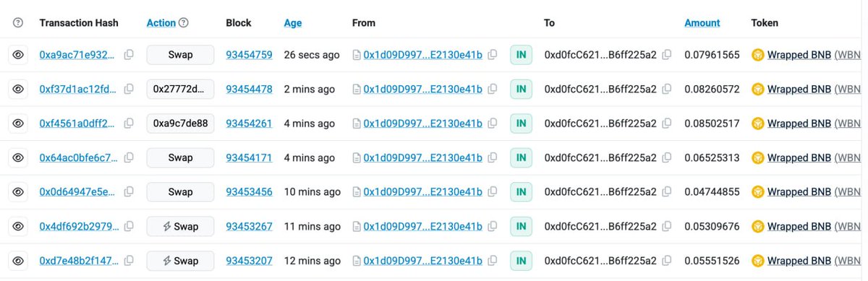Copy transaction hash 0x4df692b2979
Screen dimensions: 868x281
tap(129, 226)
